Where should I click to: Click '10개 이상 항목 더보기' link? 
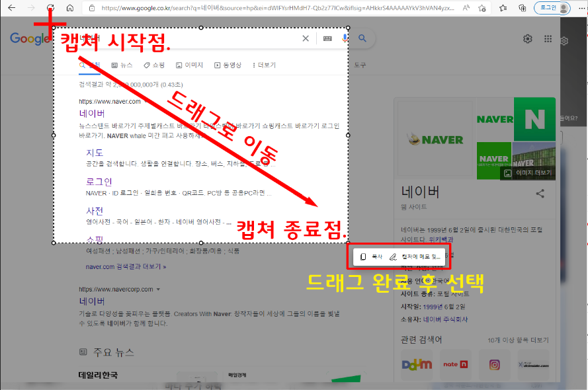pos(518,340)
